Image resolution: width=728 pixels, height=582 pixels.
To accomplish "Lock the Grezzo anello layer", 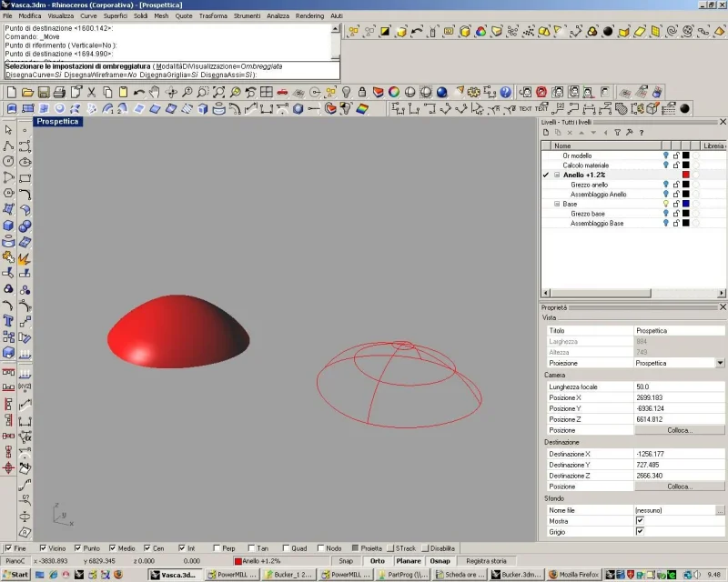I will [676, 185].
